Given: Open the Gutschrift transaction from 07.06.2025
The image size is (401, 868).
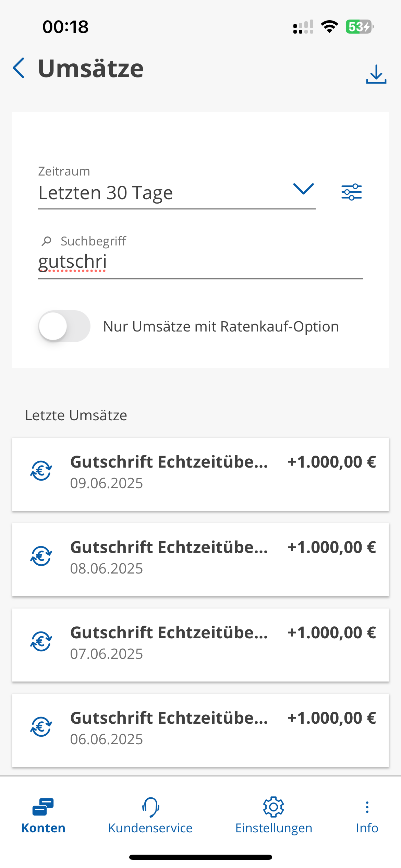Looking at the screenshot, I should (200, 645).
